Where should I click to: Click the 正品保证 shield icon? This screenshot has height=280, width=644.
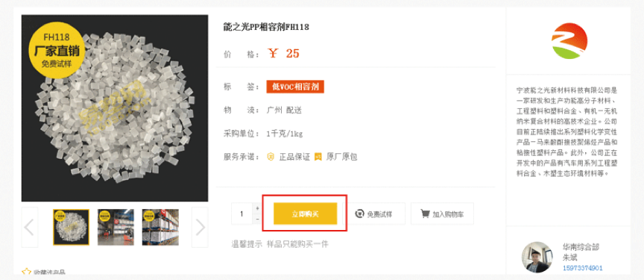coord(271,157)
